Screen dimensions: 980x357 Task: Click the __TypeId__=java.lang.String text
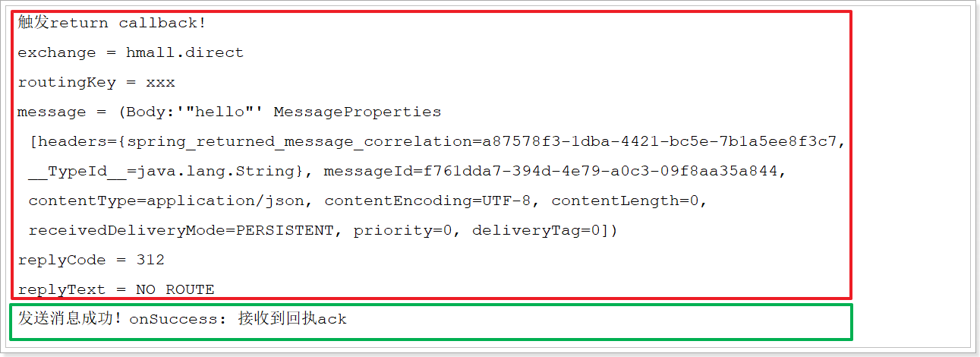(x=161, y=171)
